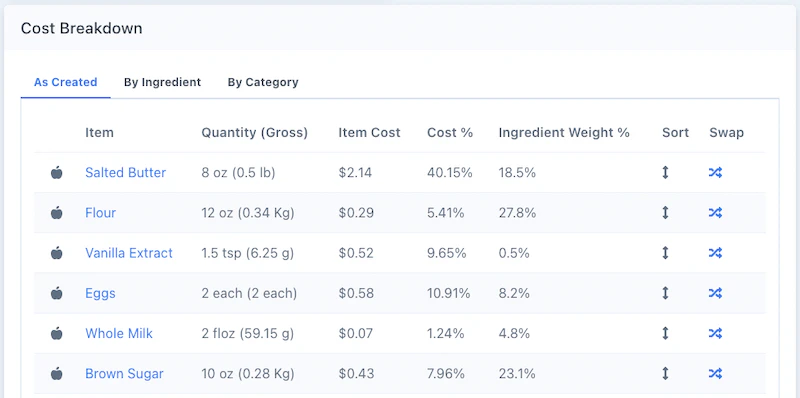Click the Quantity (Gross) column header
This screenshot has height=398, width=800.
tap(255, 133)
